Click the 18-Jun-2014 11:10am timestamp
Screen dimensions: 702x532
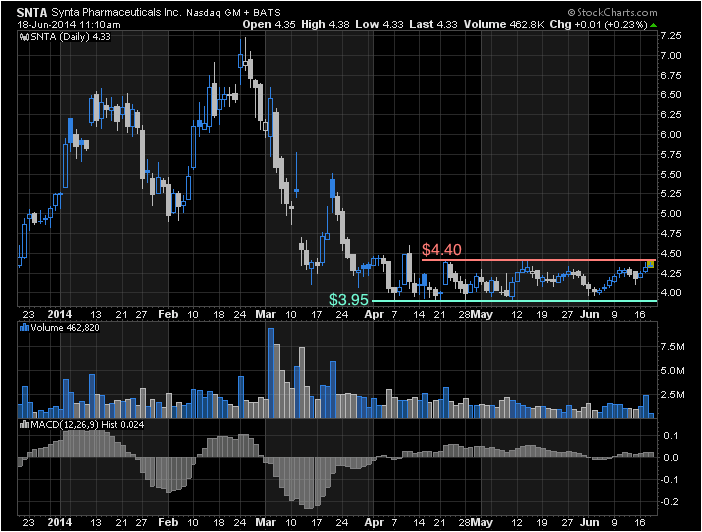point(63,24)
